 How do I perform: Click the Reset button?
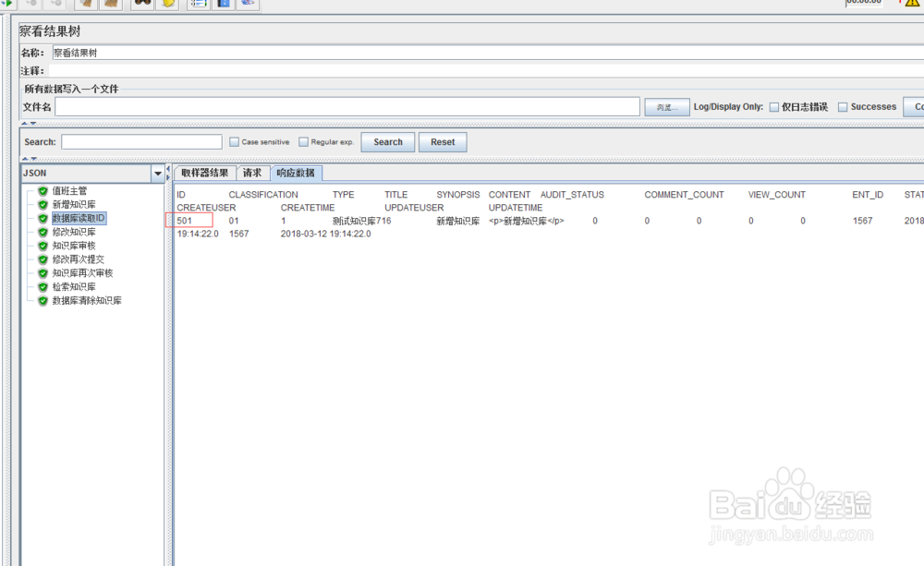click(443, 142)
